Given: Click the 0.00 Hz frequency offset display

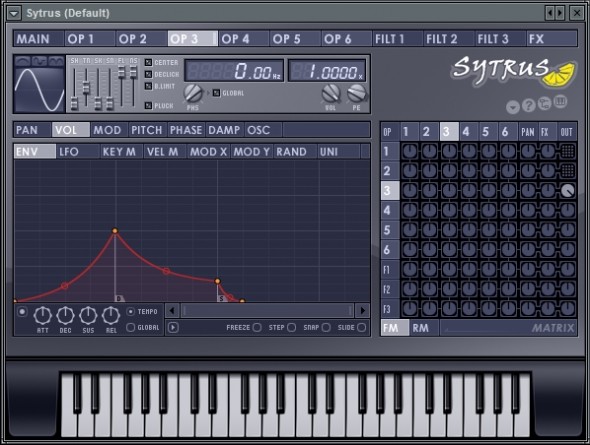Looking at the screenshot, I should tap(234, 71).
